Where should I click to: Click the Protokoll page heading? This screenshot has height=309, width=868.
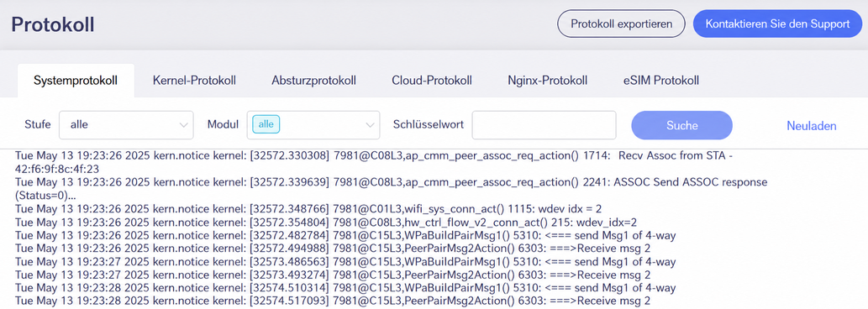pos(53,25)
